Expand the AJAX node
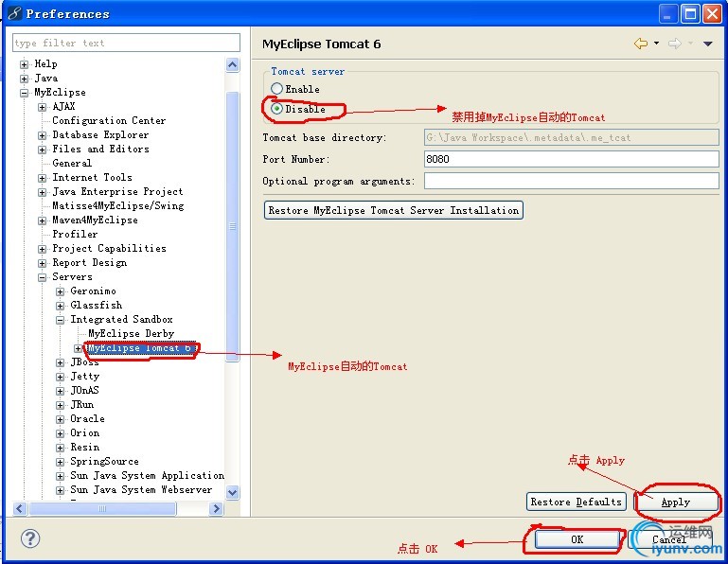This screenshot has width=728, height=564. (x=43, y=107)
